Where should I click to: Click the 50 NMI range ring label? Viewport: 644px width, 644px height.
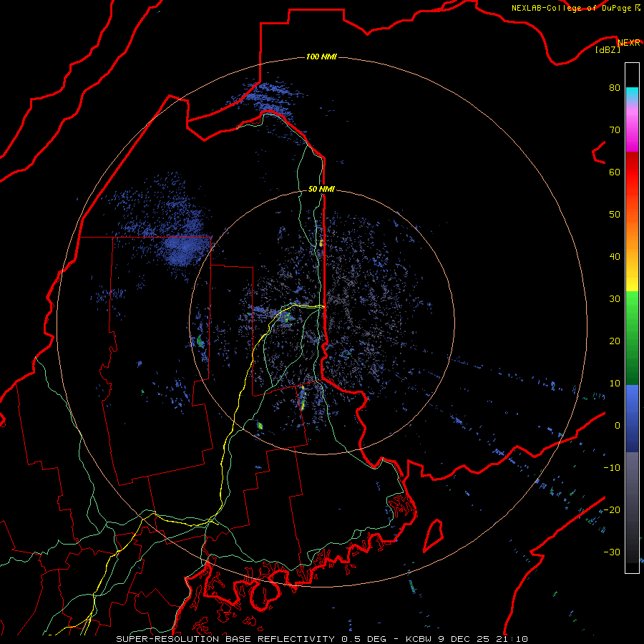[x=321, y=190]
